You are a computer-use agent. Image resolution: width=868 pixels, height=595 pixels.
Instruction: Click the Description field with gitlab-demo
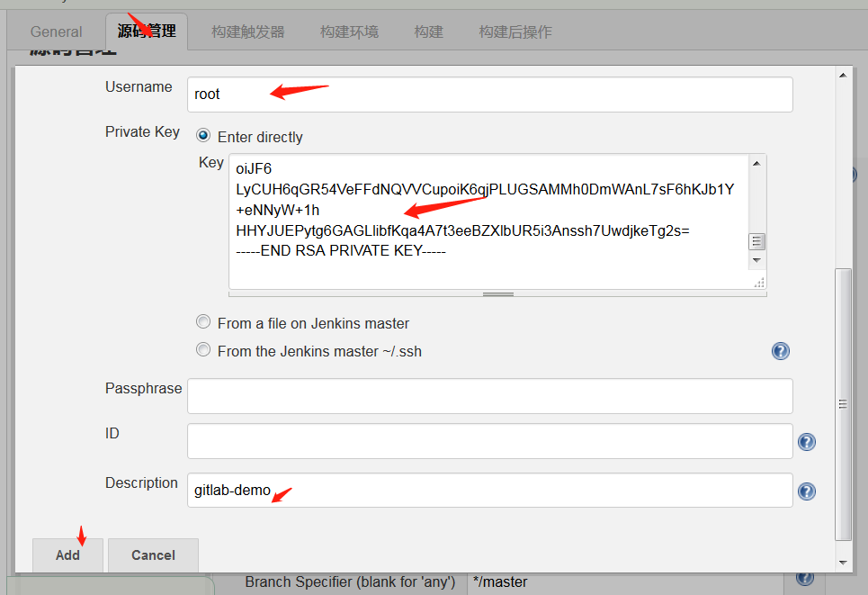point(489,491)
